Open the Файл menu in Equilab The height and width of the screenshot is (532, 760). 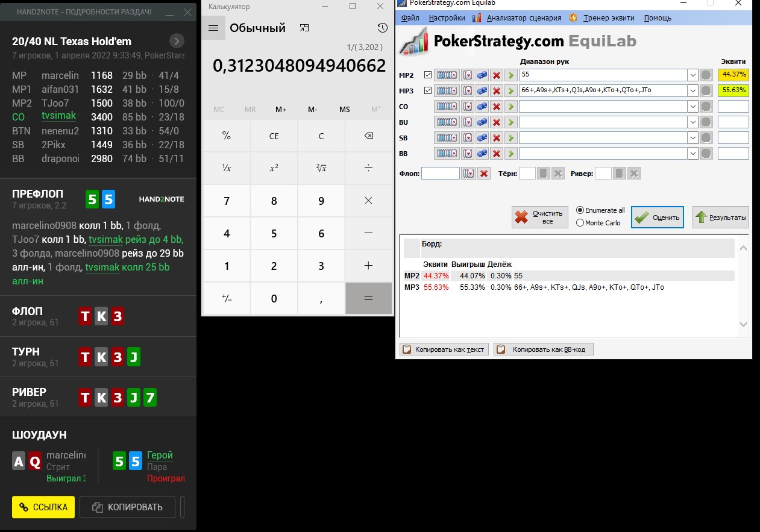coord(410,18)
